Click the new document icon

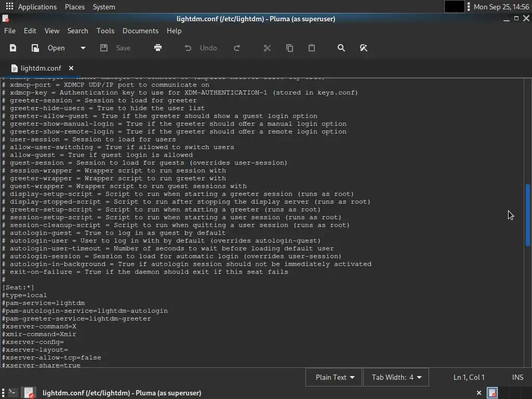[x=13, y=48]
